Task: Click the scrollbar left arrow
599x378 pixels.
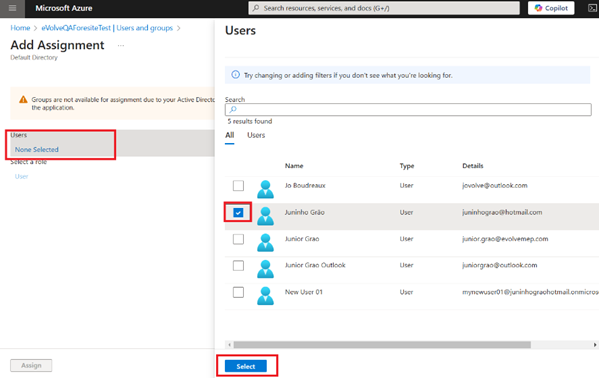Action: [229, 345]
